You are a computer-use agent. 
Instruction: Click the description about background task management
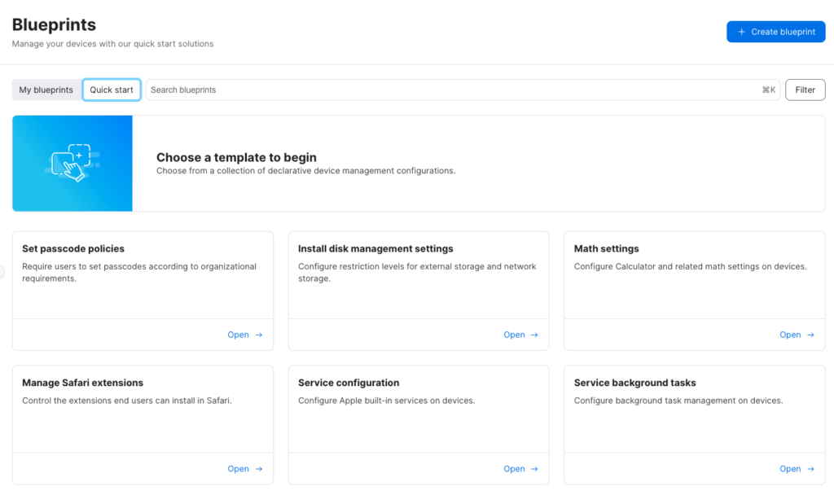[x=678, y=401]
